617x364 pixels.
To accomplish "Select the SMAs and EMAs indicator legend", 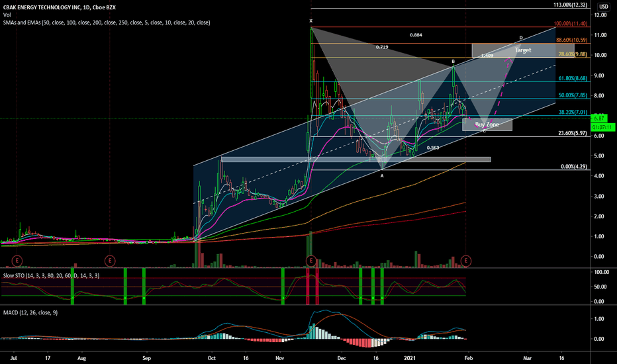I will tap(107, 23).
